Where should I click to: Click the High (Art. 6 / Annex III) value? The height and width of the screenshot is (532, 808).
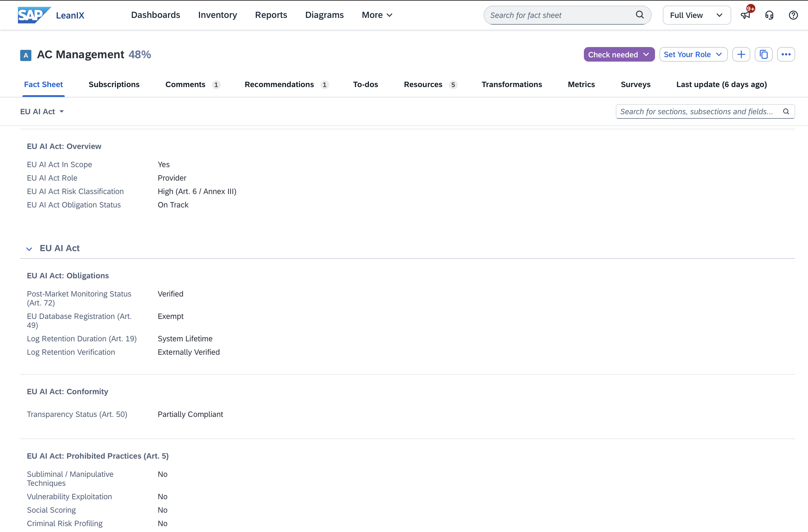197,191
